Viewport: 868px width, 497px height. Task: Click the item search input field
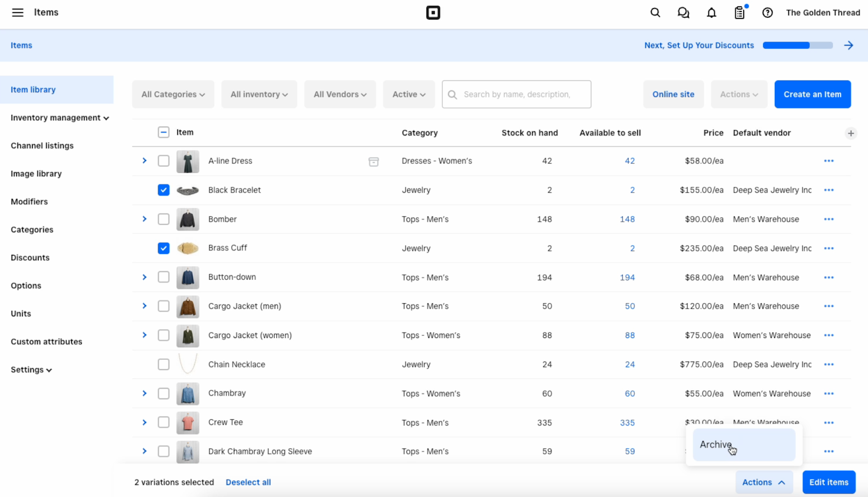click(517, 94)
